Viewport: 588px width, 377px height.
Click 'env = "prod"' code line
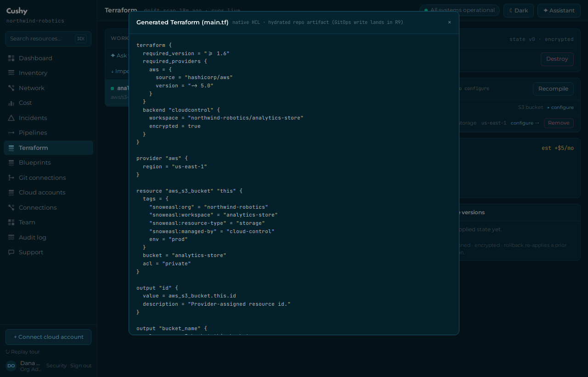[x=169, y=239]
